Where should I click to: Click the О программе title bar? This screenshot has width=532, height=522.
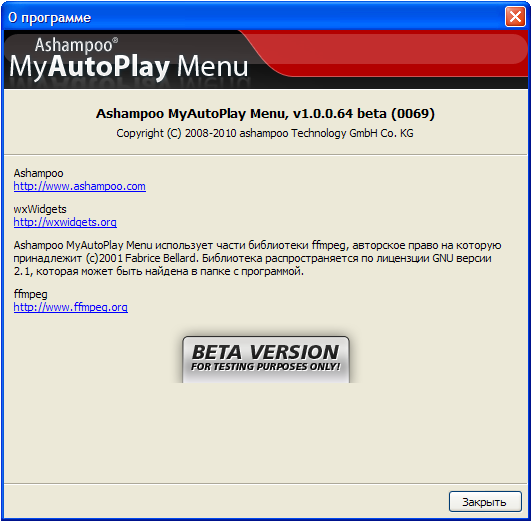254,17
